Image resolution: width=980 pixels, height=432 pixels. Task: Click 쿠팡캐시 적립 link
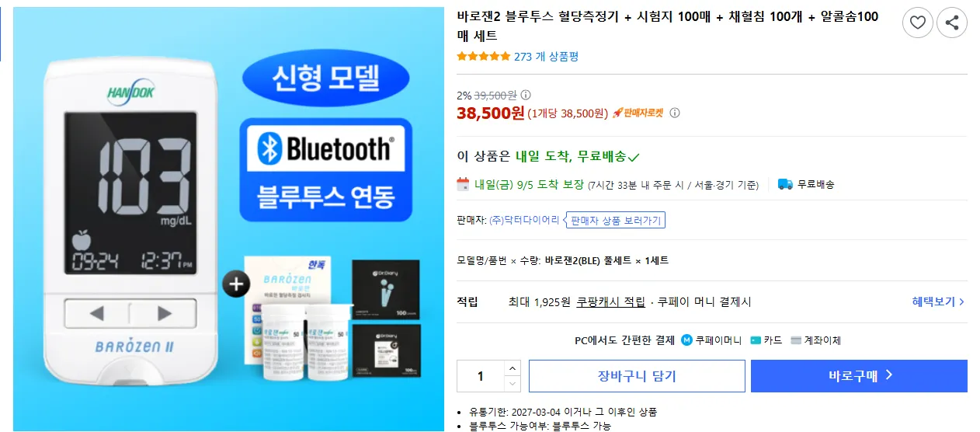click(610, 301)
